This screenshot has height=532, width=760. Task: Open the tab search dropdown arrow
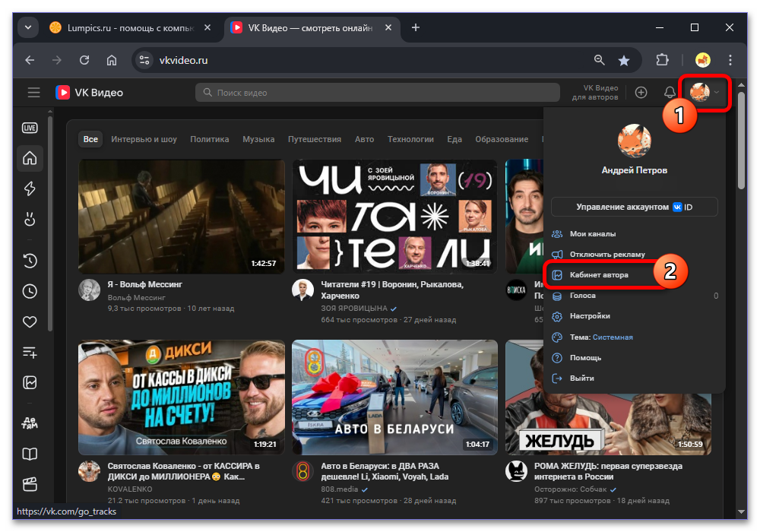click(28, 27)
